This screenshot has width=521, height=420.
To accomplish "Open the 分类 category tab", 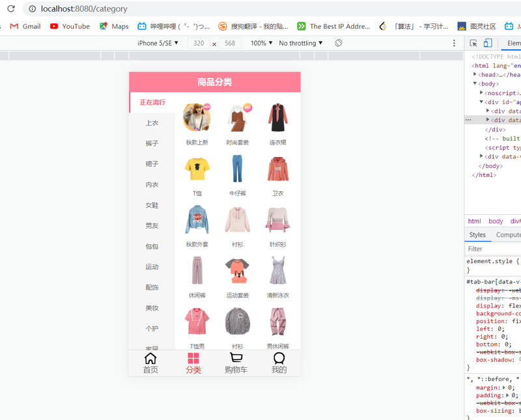I will coord(193,363).
